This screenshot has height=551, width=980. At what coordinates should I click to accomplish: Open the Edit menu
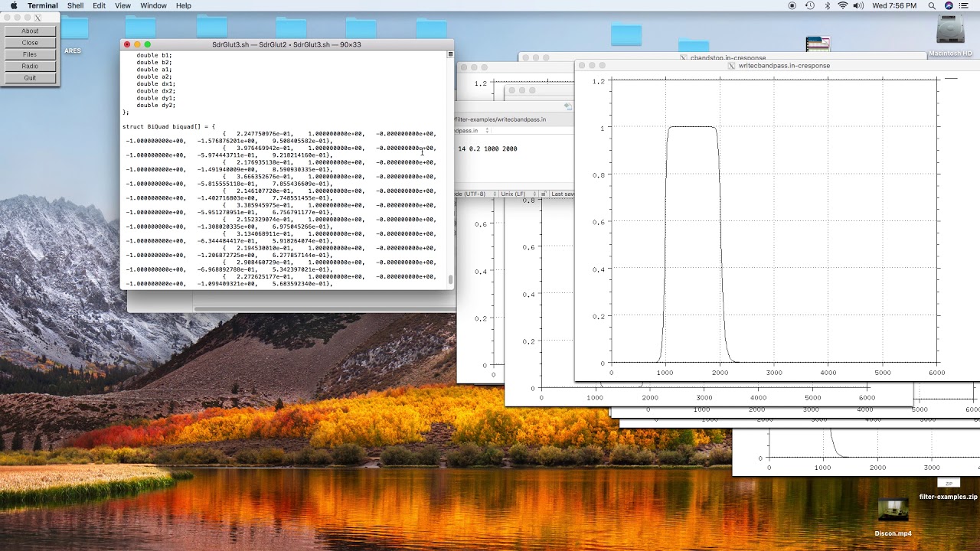[x=100, y=5]
